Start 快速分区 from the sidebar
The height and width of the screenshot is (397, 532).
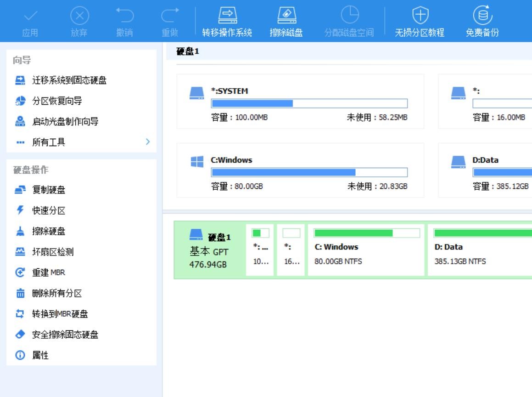pos(49,210)
